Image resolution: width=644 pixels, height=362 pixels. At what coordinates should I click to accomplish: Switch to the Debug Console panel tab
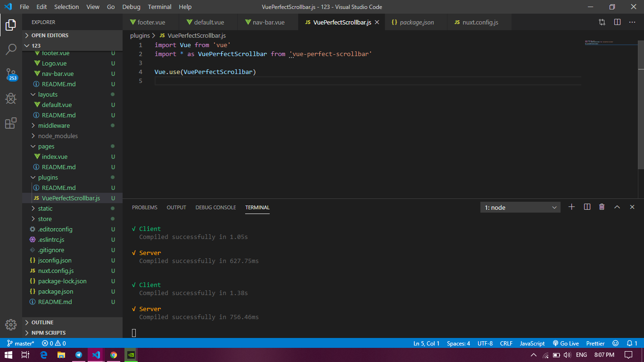click(x=215, y=207)
